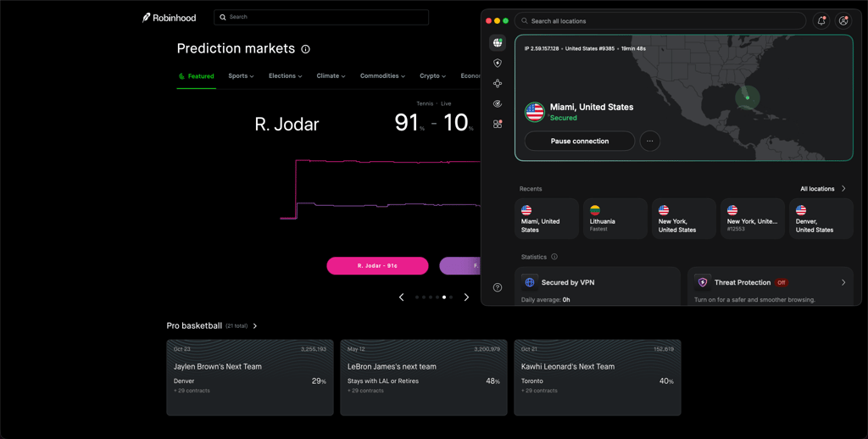This screenshot has height=439, width=868.
Task: Go to the previous featured market
Action: pyautogui.click(x=401, y=297)
